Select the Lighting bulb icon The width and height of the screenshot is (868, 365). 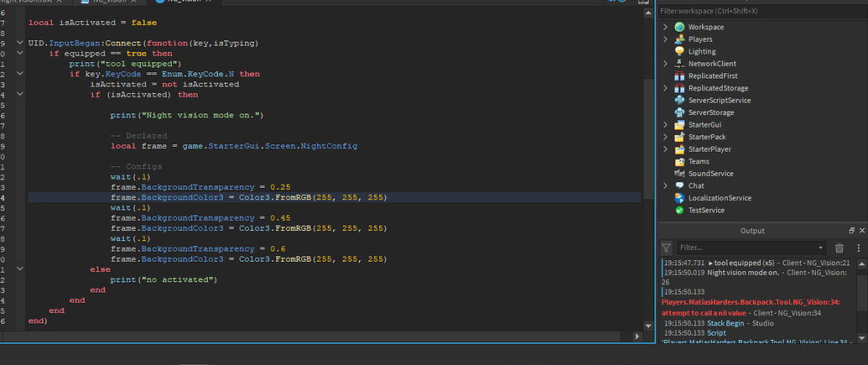tap(679, 51)
